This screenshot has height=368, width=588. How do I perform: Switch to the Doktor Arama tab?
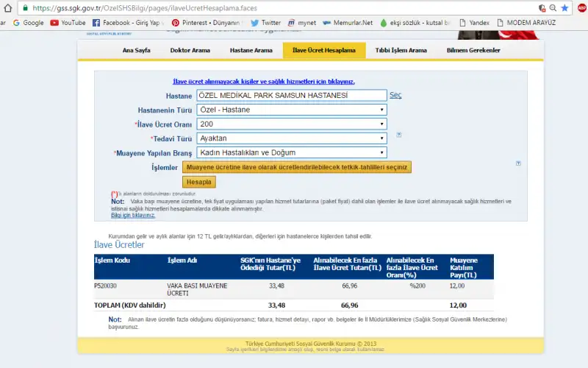[x=190, y=50]
